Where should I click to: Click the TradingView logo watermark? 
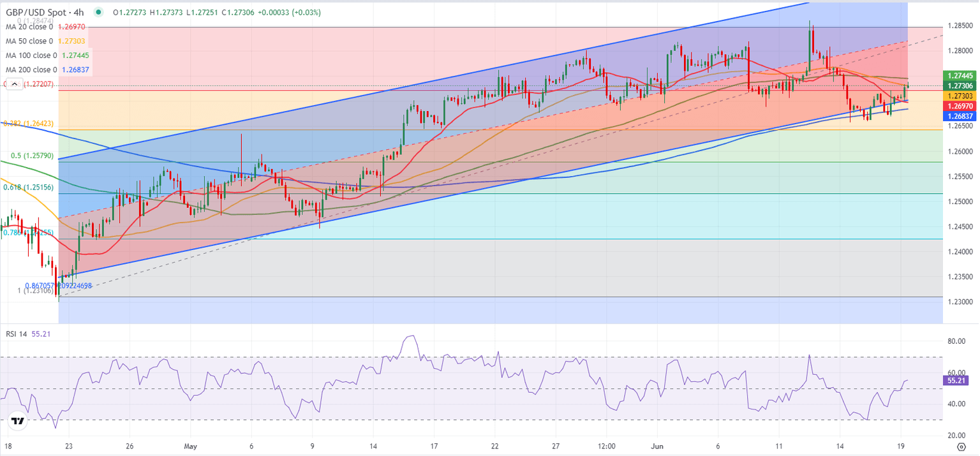(18, 420)
